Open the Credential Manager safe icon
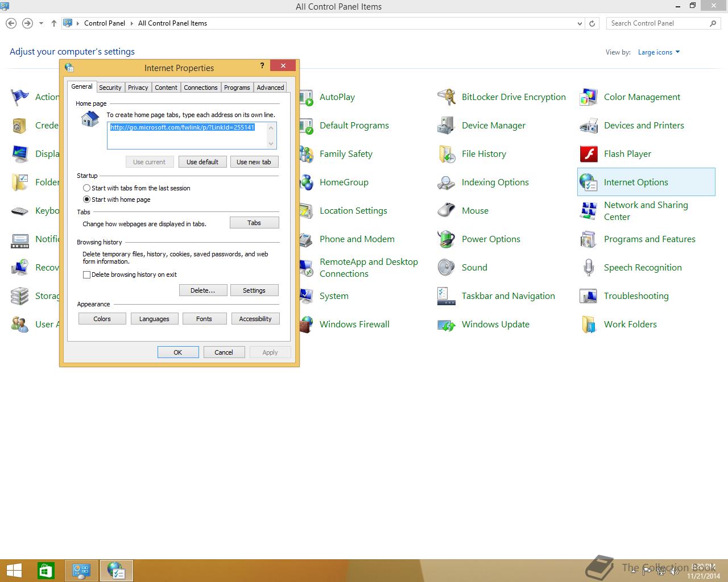 [19, 126]
